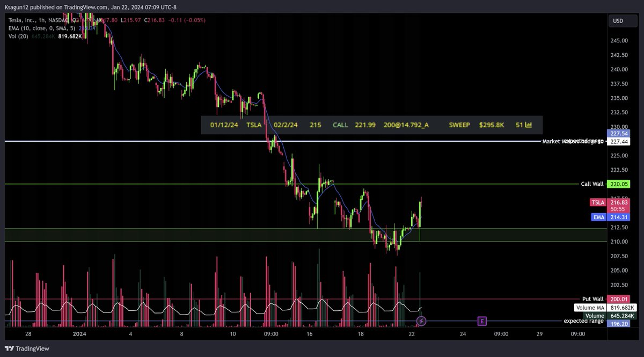Click the 02/2/24 expiry in the annotation
Viewport: 644px width, 357px height.
tap(286, 125)
